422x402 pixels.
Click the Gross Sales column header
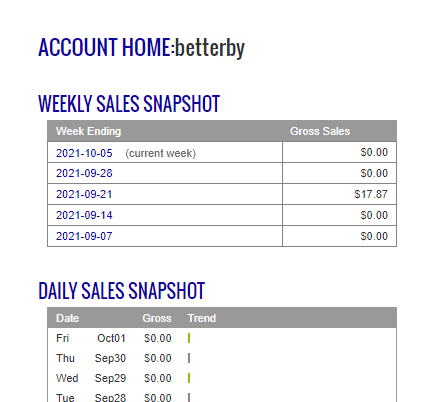(x=320, y=131)
